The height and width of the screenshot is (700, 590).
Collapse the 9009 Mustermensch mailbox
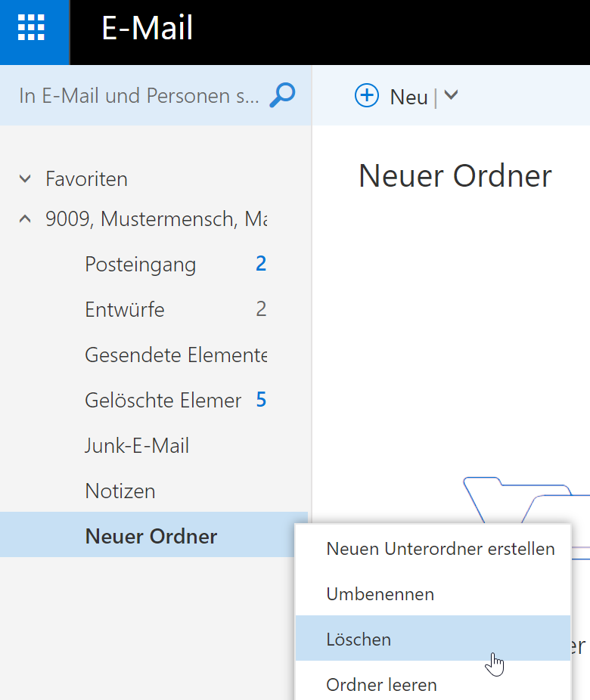[x=26, y=218]
